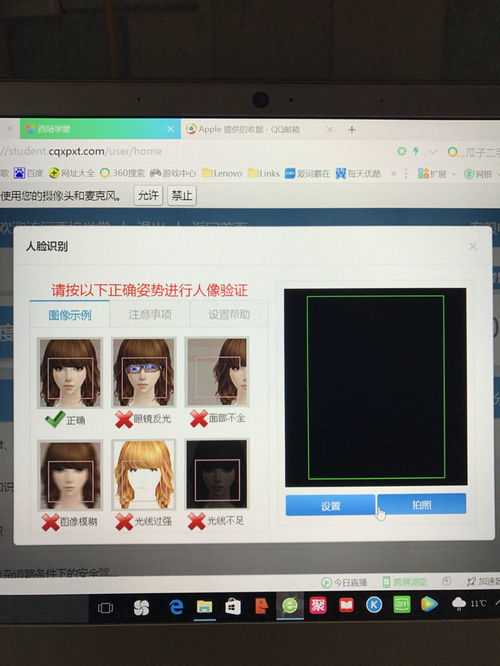Open the Lenovo bookmarks folder
This screenshot has height=666, width=500.
[x=222, y=173]
